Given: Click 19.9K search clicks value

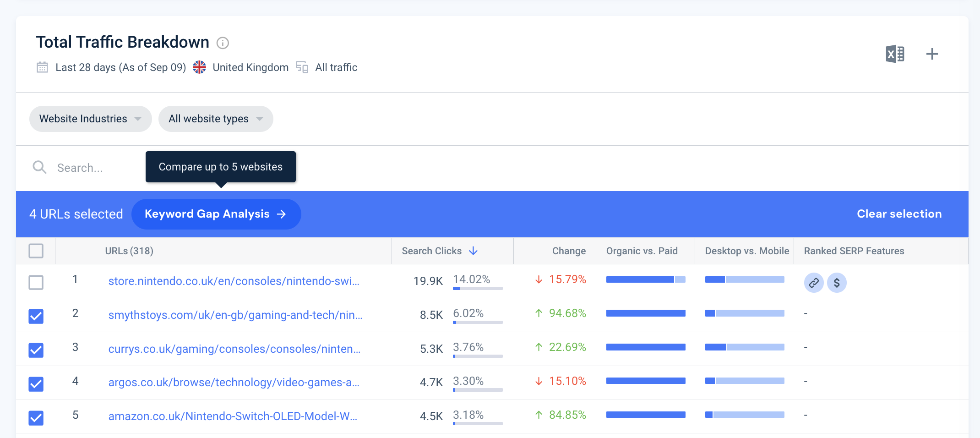Looking at the screenshot, I should pyautogui.click(x=428, y=281).
